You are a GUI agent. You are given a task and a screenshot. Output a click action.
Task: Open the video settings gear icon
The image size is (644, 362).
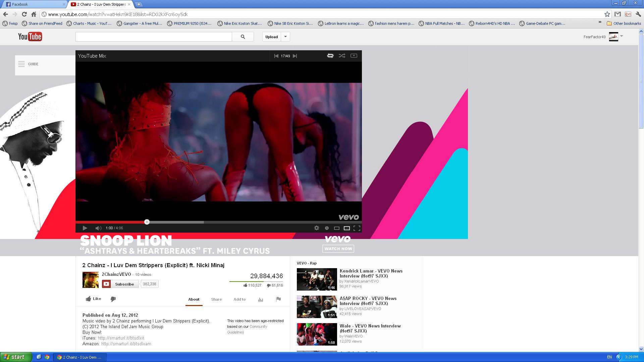pyautogui.click(x=316, y=228)
